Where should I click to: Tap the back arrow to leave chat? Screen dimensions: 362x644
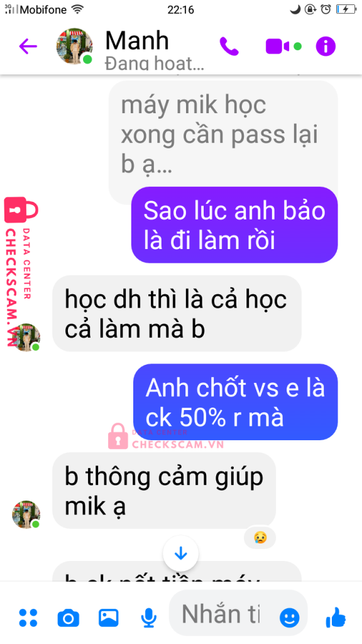pos(28,47)
